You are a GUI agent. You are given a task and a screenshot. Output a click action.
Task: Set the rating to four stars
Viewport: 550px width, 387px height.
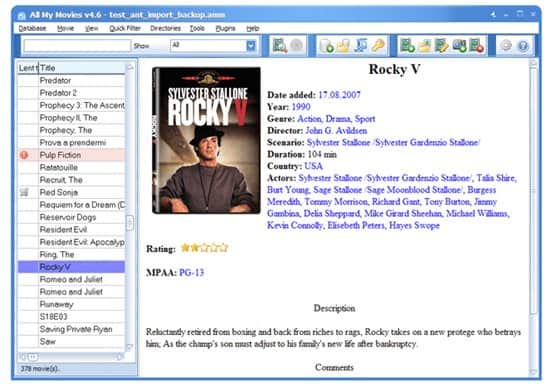[214, 248]
